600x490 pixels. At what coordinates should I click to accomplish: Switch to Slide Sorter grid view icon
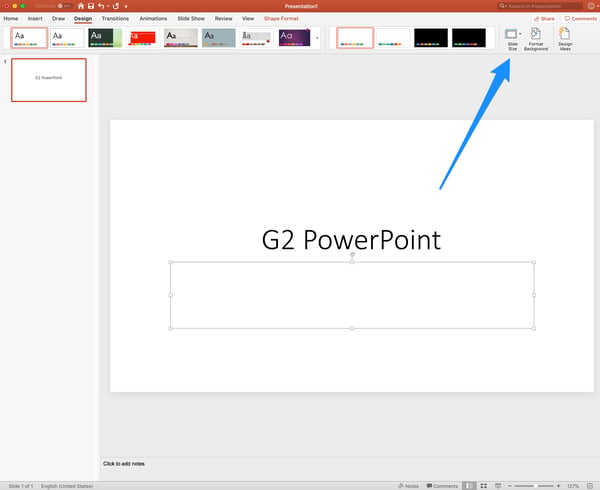[484, 486]
